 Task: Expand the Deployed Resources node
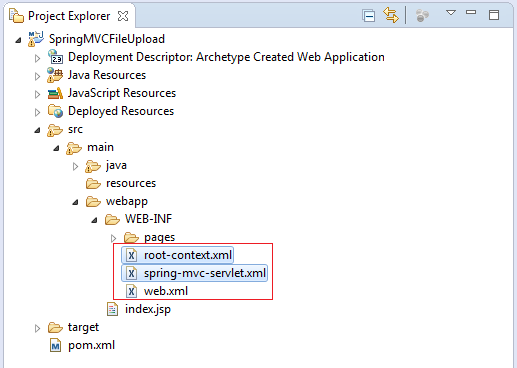coord(37,112)
